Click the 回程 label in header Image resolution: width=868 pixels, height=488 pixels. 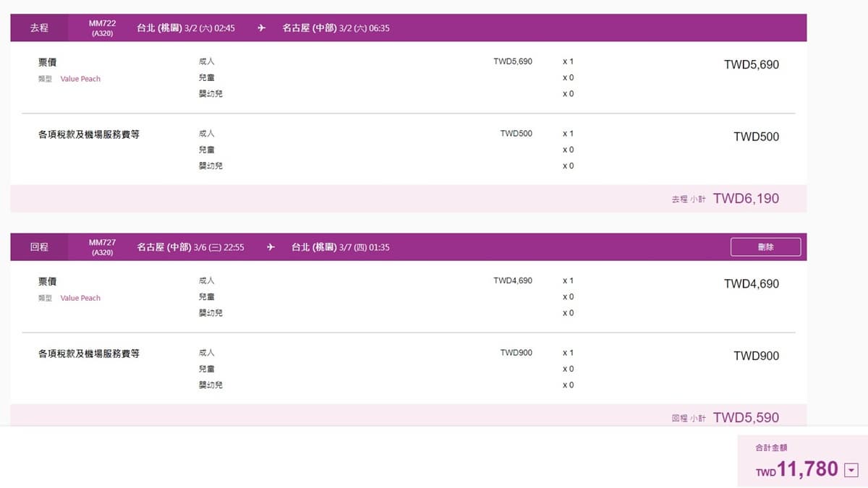pos(39,247)
